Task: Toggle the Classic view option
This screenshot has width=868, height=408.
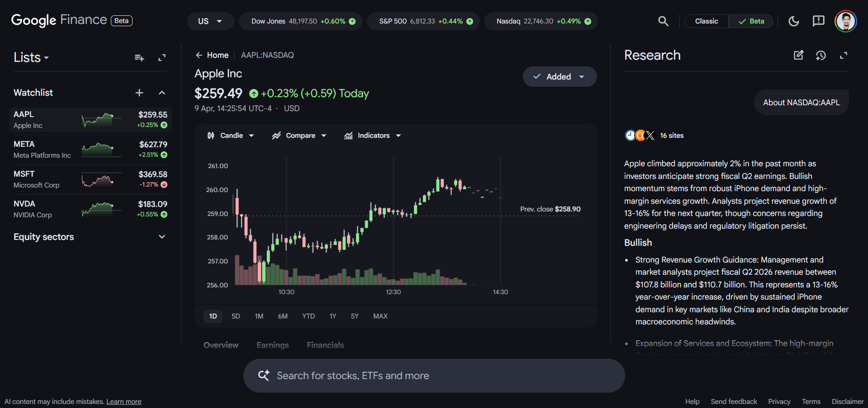Action: [706, 21]
